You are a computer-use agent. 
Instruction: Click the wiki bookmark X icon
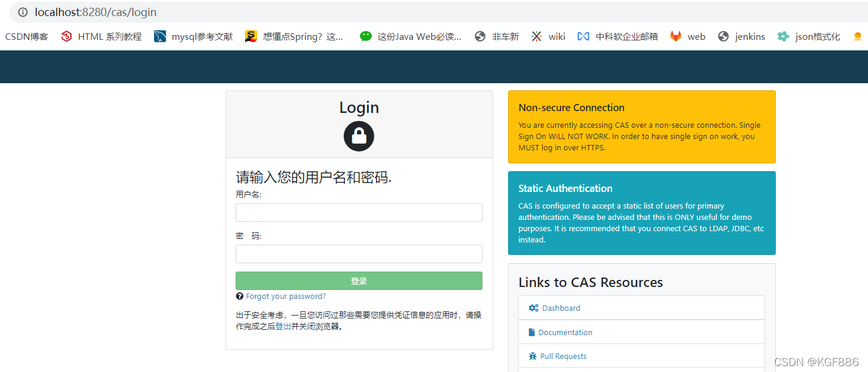point(537,36)
